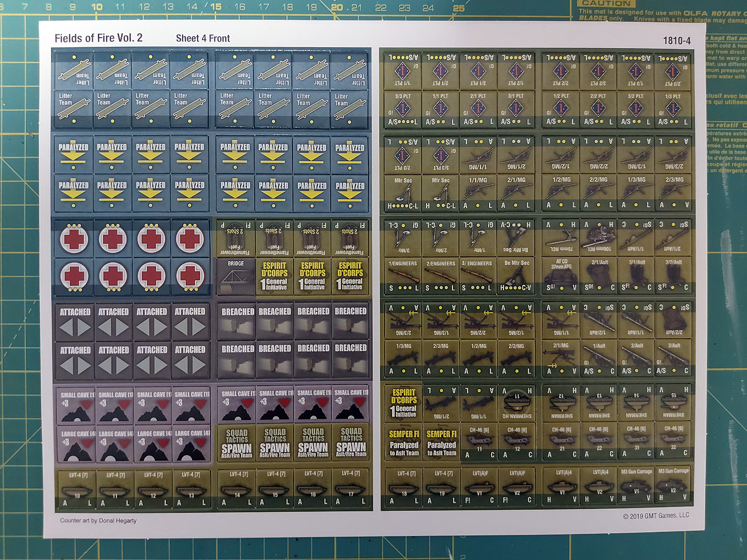Image resolution: width=747 pixels, height=560 pixels.
Task: Select the LVT-4 counter numbered 13
Action: coord(191,489)
